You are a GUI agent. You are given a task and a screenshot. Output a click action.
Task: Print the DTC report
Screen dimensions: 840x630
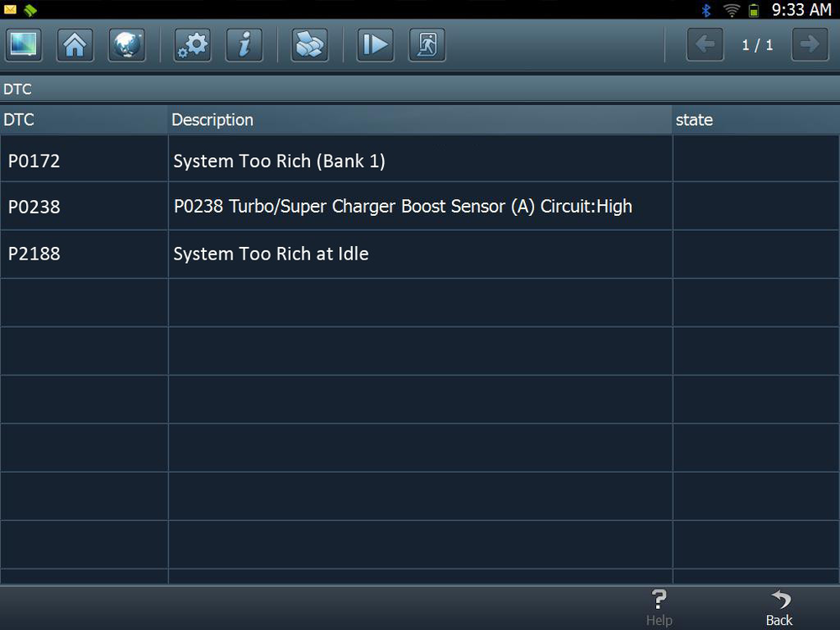click(x=309, y=45)
